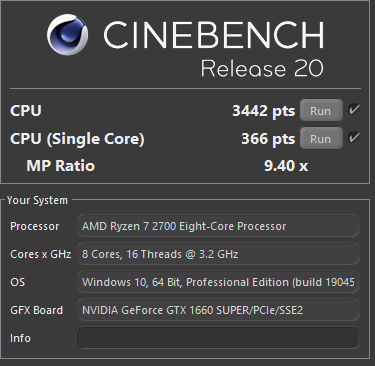Click the Your System group heading

click(x=37, y=200)
